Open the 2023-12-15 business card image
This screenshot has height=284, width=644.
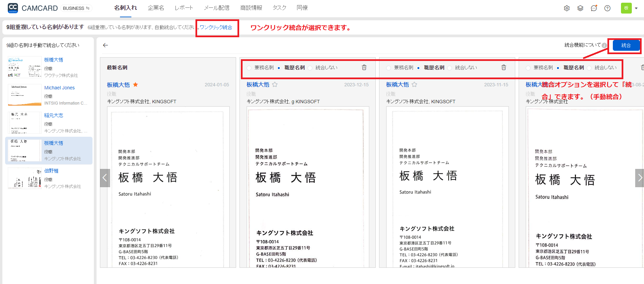[x=308, y=187]
